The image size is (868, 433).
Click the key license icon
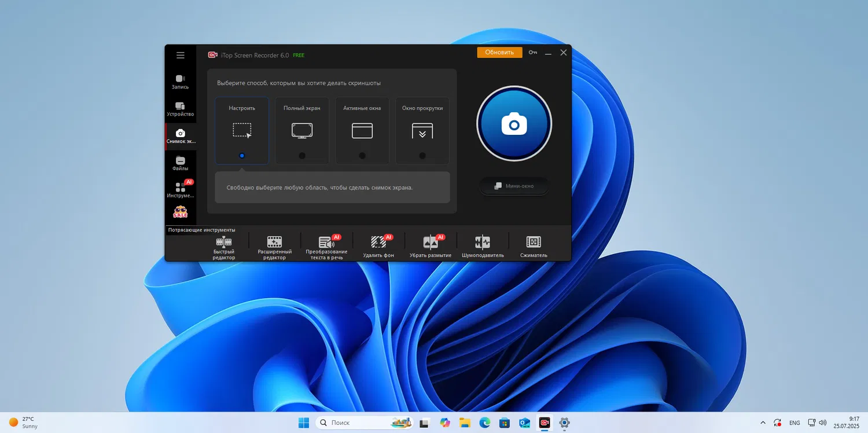533,53
